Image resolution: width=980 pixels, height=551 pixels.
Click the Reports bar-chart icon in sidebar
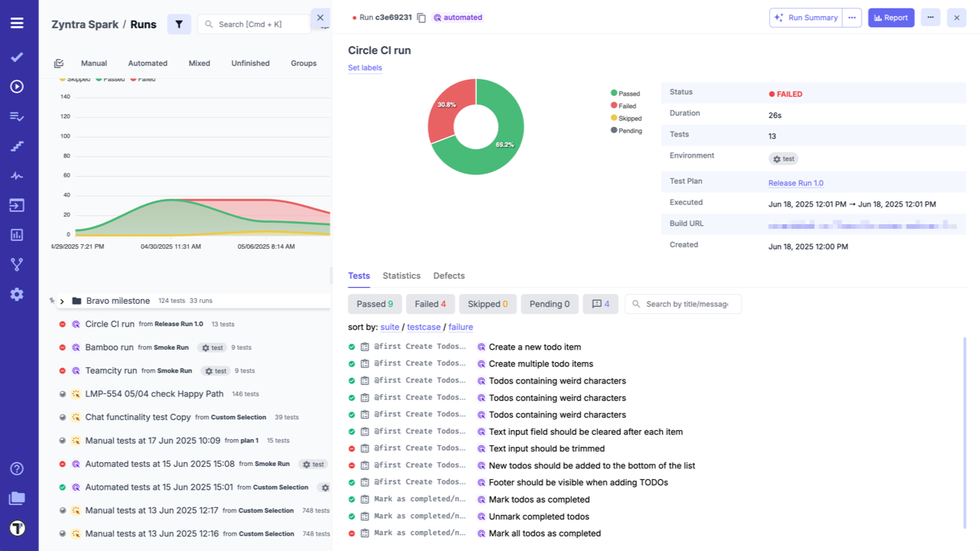[17, 235]
